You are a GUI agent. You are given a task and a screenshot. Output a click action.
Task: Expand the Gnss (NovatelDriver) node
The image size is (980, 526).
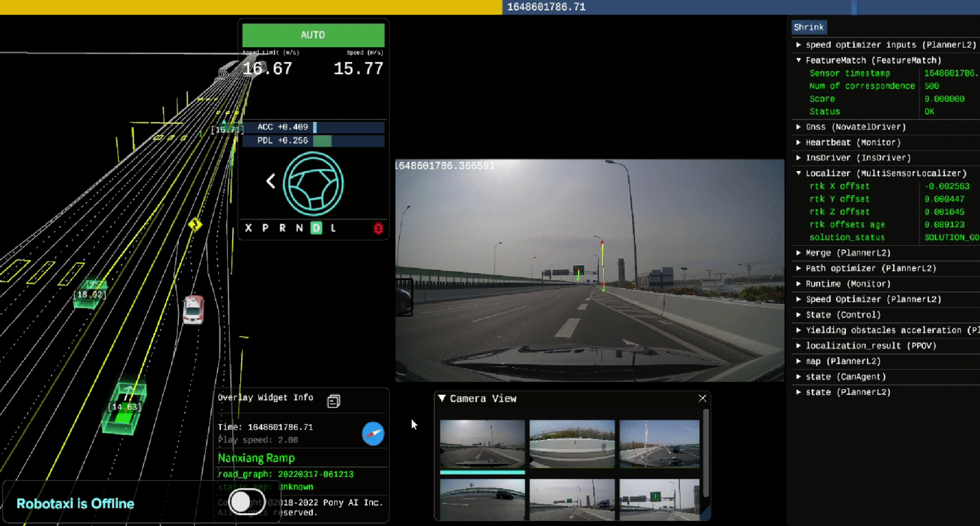coord(799,127)
